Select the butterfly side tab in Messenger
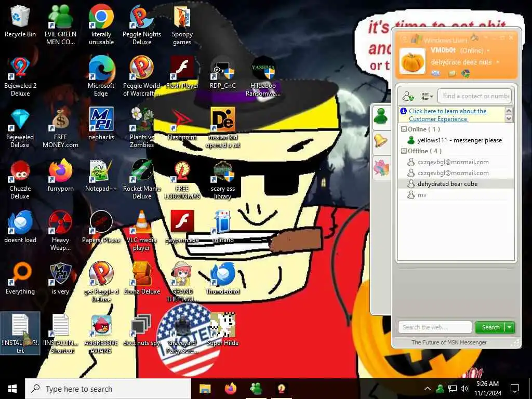Screen dimensions: 532x399 click(381, 168)
